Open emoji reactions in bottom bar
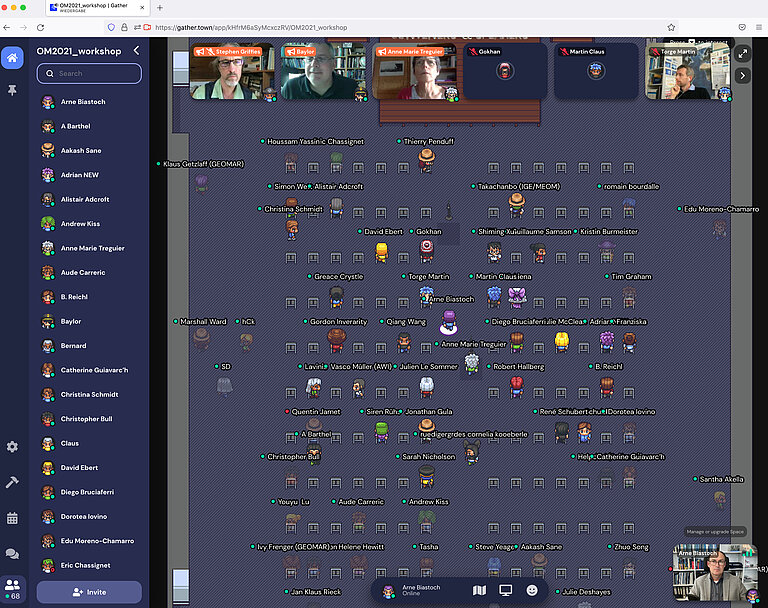The height and width of the screenshot is (608, 768). point(532,591)
